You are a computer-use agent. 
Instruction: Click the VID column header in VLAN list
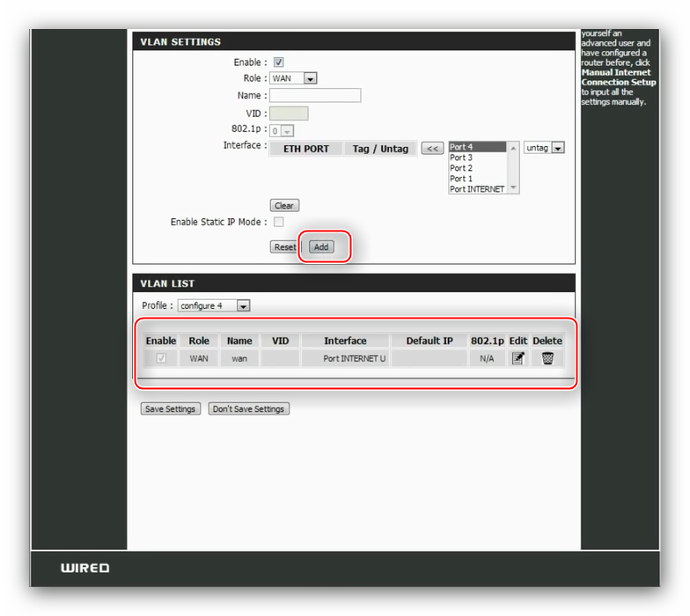pyautogui.click(x=280, y=341)
